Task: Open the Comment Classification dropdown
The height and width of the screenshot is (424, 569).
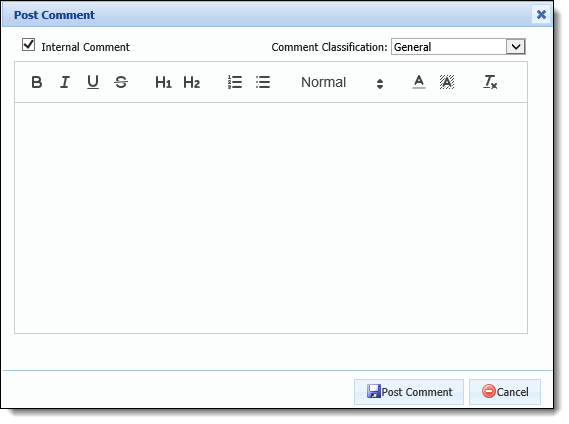Action: point(458,47)
